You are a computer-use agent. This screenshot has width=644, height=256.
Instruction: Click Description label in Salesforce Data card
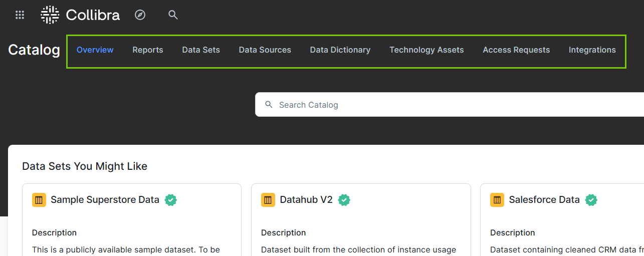512,233
